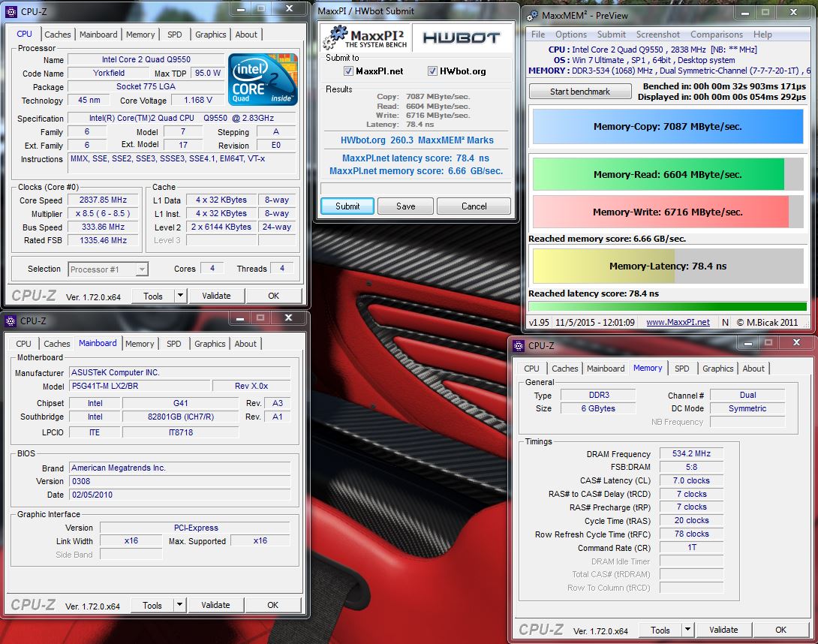The height and width of the screenshot is (644, 818).
Task: Select Graphics tab in the Mainboard CPU-Z window
Action: pyautogui.click(x=209, y=344)
